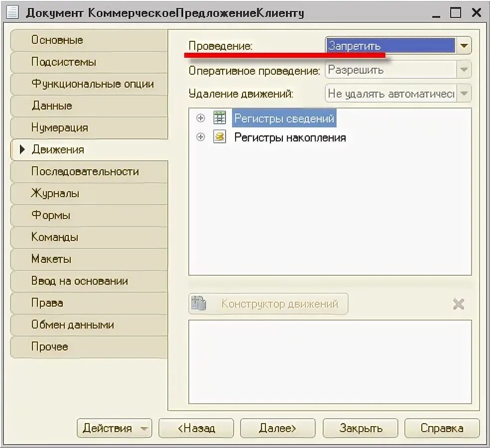490x448 pixels.
Task: Click the grey delete X icon
Action: pyautogui.click(x=459, y=304)
